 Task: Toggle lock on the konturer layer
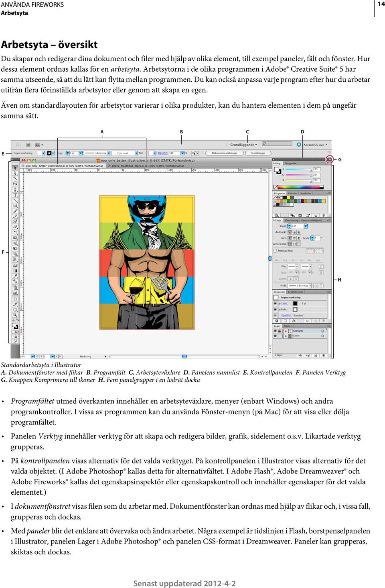[x=280, y=331]
